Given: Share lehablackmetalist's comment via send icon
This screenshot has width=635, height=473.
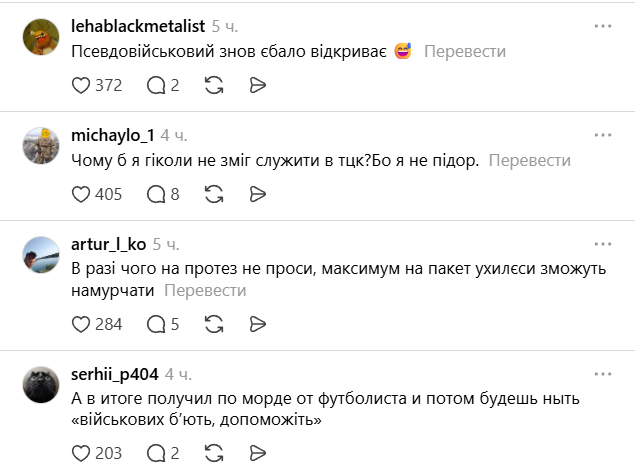Looking at the screenshot, I should click(x=257, y=85).
